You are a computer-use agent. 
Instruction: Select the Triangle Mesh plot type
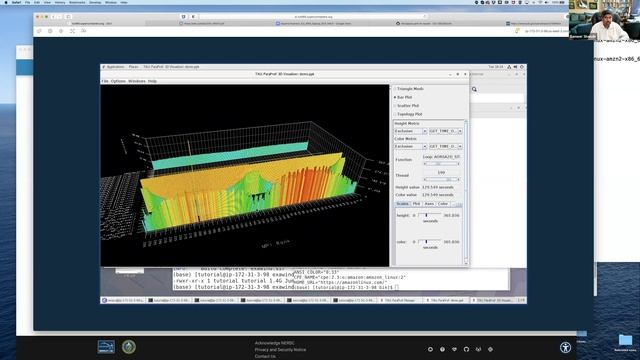[x=409, y=89]
